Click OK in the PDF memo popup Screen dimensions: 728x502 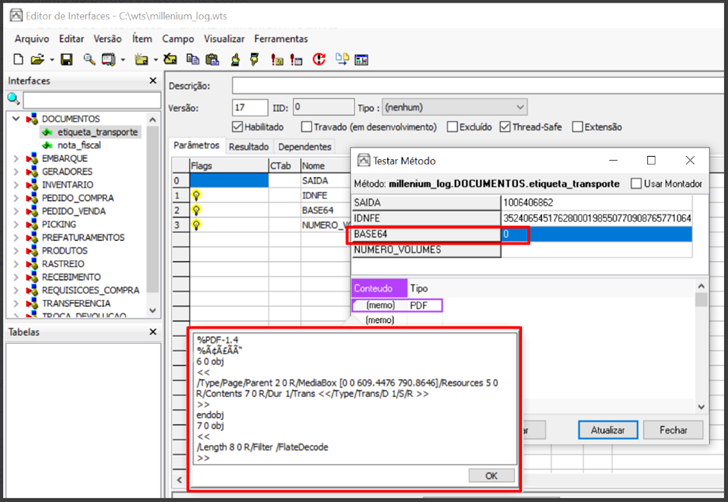pos(491,476)
